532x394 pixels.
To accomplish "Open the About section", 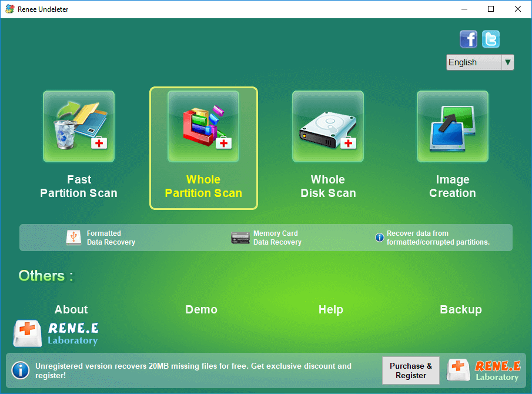I will 71,310.
